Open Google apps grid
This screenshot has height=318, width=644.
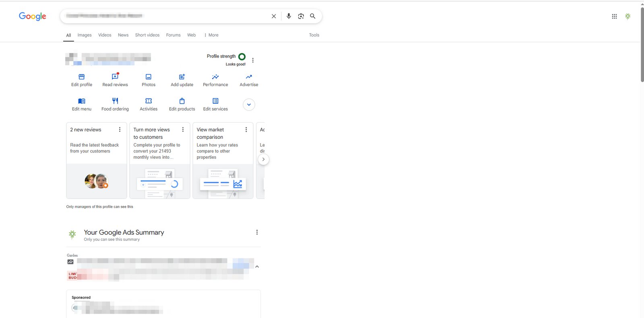point(614,16)
